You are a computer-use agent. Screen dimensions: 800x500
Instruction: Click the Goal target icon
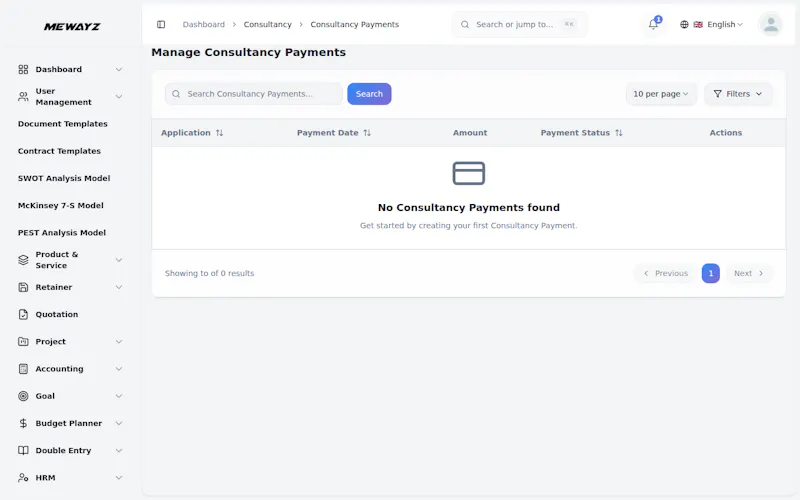(x=23, y=396)
